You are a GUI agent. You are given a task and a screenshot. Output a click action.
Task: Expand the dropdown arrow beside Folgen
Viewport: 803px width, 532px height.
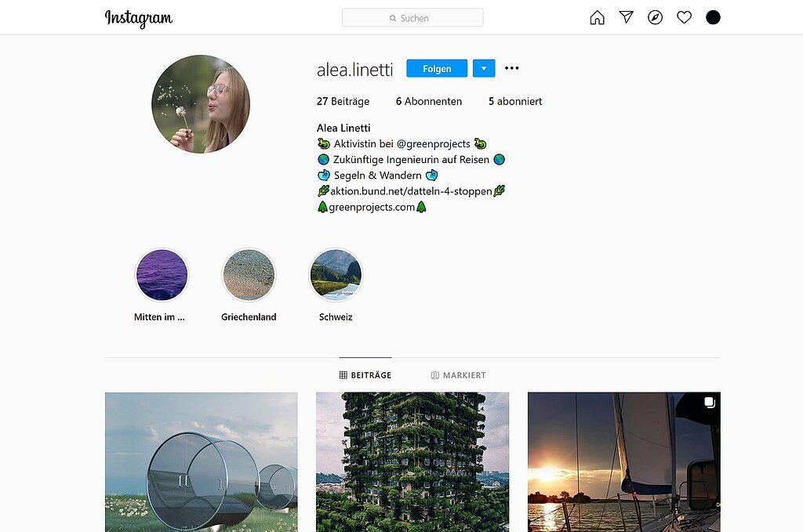483,68
